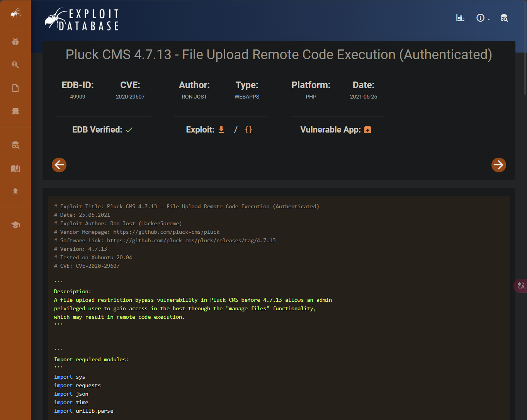Go to next exploit with right arrow

click(498, 165)
